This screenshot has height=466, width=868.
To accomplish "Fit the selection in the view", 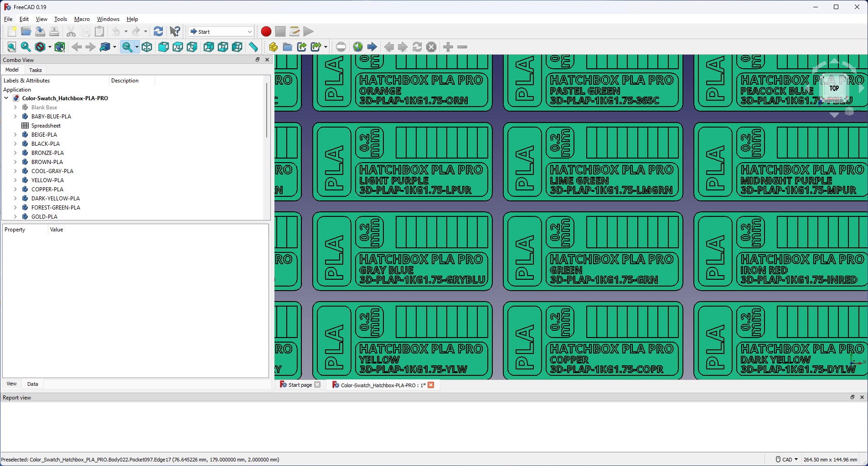I will (x=26, y=47).
